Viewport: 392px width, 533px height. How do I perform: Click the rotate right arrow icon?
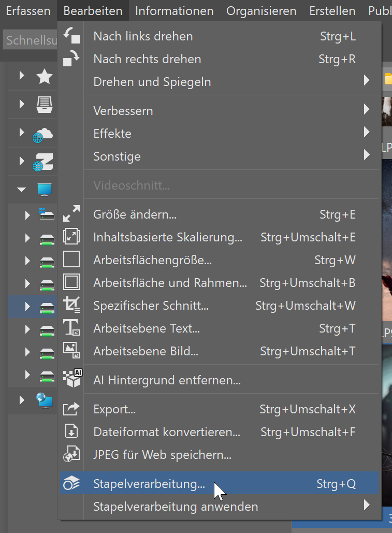(x=71, y=59)
